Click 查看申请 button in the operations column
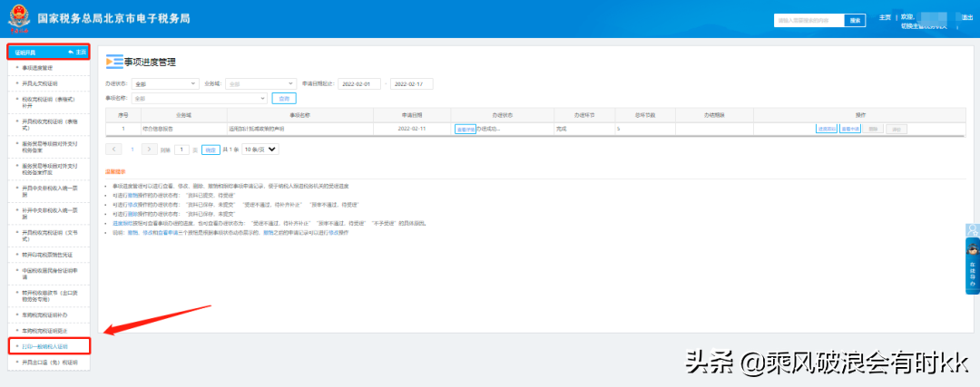980x387 pixels. tap(850, 129)
